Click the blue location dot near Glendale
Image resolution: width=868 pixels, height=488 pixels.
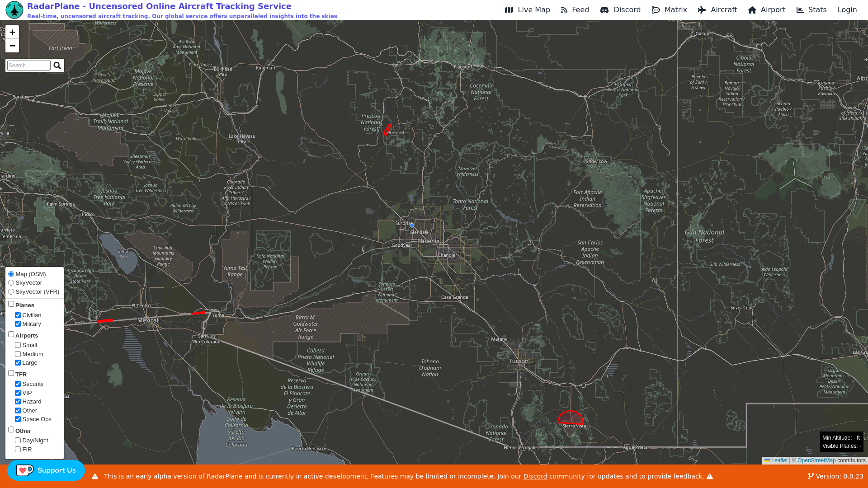click(412, 225)
